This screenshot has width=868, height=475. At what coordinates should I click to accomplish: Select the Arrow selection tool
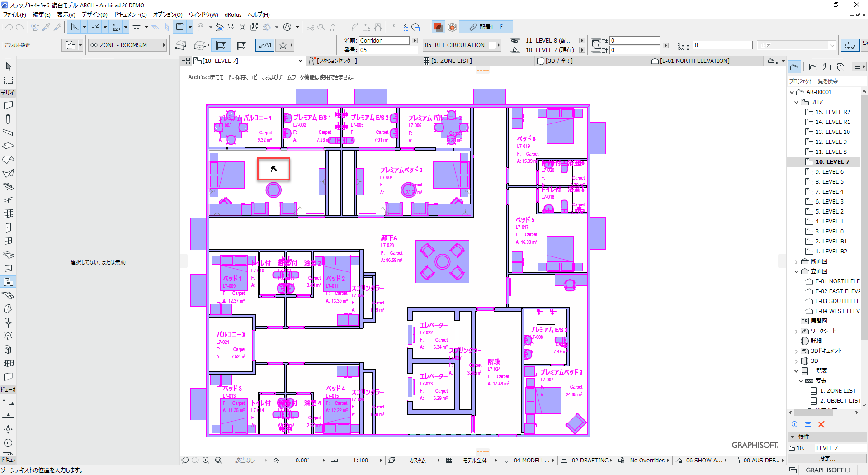point(8,66)
